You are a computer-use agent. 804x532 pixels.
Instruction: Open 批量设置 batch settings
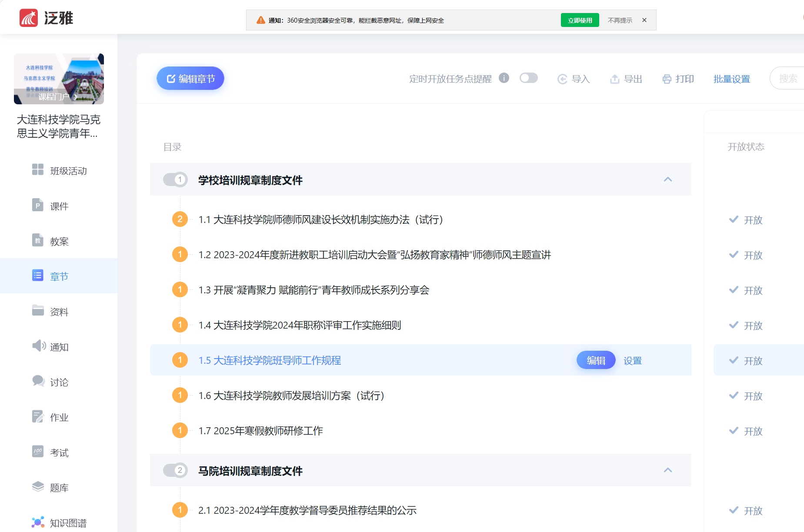pos(732,79)
